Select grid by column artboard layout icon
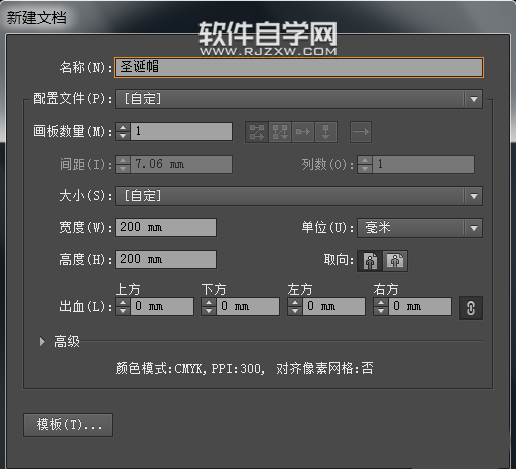This screenshot has width=516, height=469. 280,132
